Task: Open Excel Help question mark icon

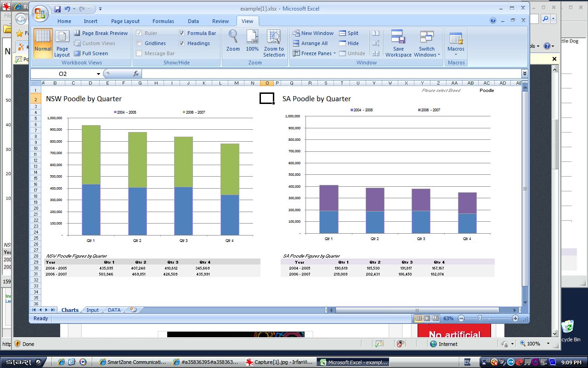Action: (x=493, y=20)
